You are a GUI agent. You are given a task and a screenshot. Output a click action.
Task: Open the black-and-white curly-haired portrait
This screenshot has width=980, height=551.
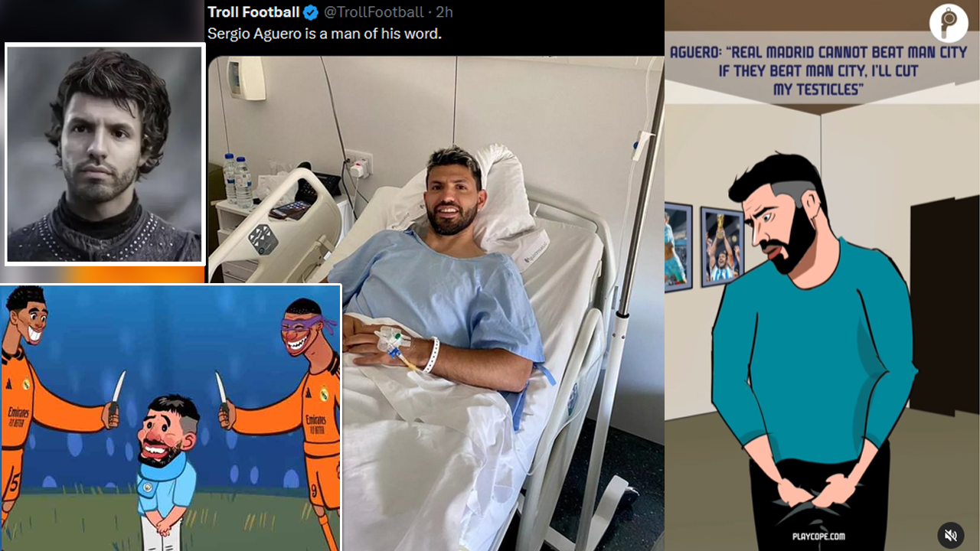[105, 154]
